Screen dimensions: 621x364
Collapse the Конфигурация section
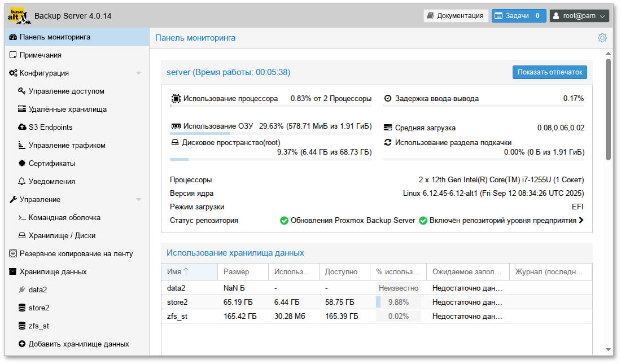tap(139, 73)
